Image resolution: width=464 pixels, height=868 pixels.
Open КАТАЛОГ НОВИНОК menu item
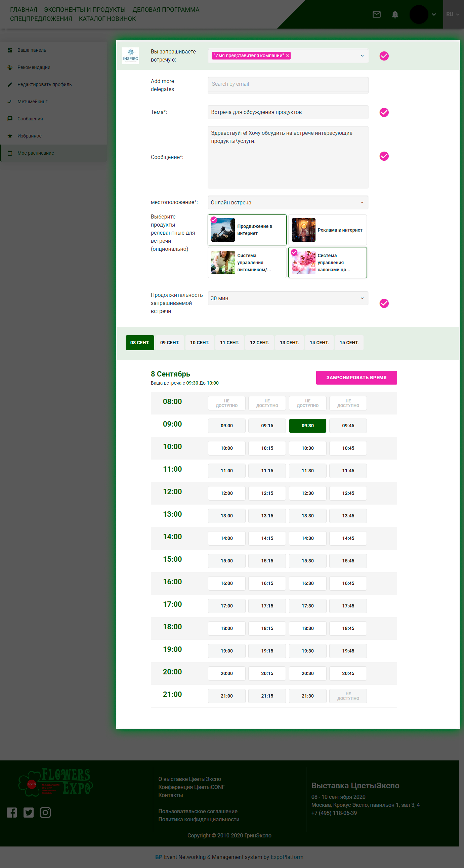[x=108, y=19]
